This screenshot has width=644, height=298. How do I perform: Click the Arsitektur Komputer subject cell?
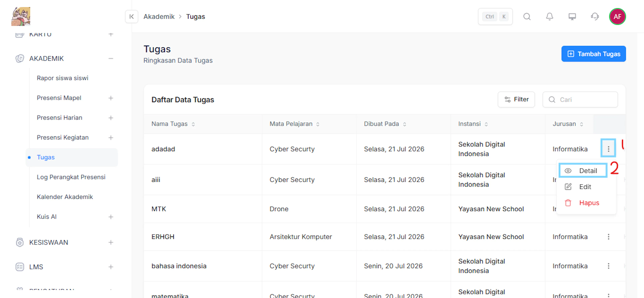(x=301, y=236)
